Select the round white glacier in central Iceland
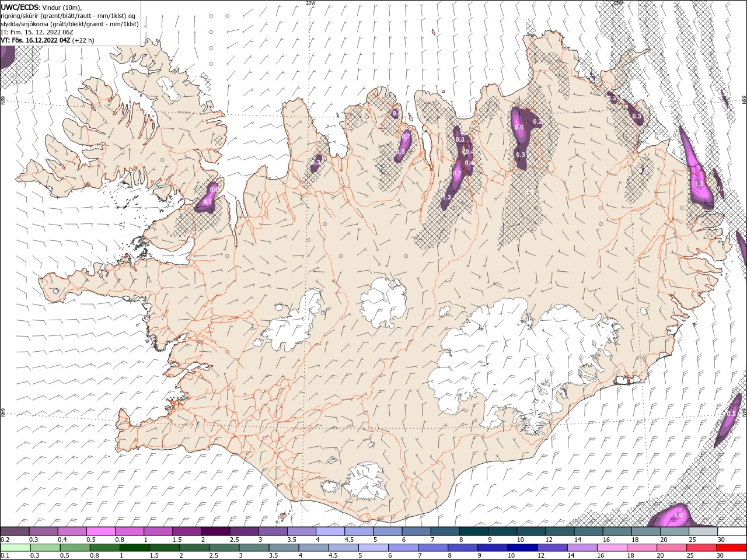747x560 pixels. pos(383,303)
